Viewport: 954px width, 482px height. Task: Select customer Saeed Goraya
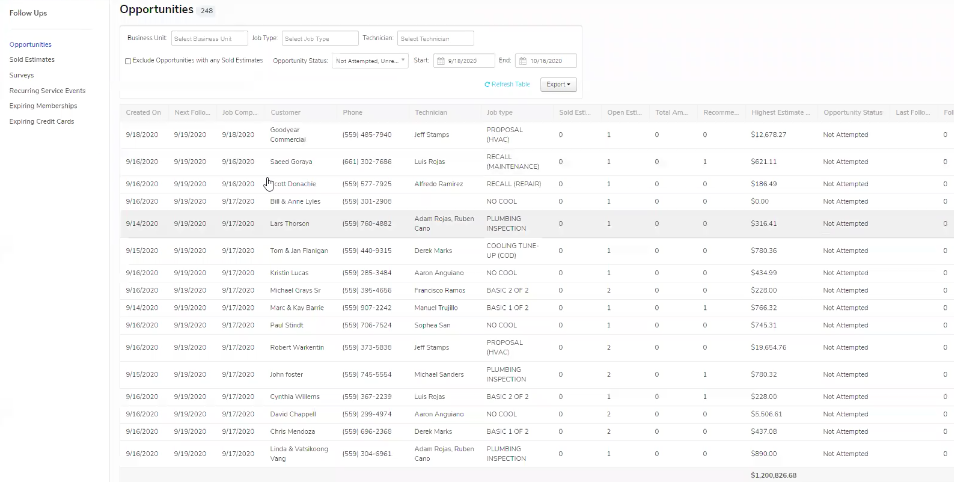(x=291, y=162)
